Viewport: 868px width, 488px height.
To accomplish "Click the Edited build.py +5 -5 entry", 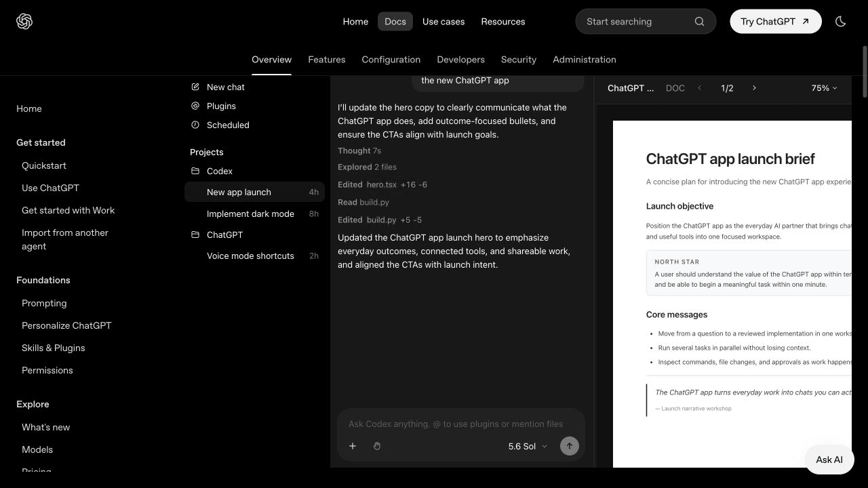I will pos(380,220).
